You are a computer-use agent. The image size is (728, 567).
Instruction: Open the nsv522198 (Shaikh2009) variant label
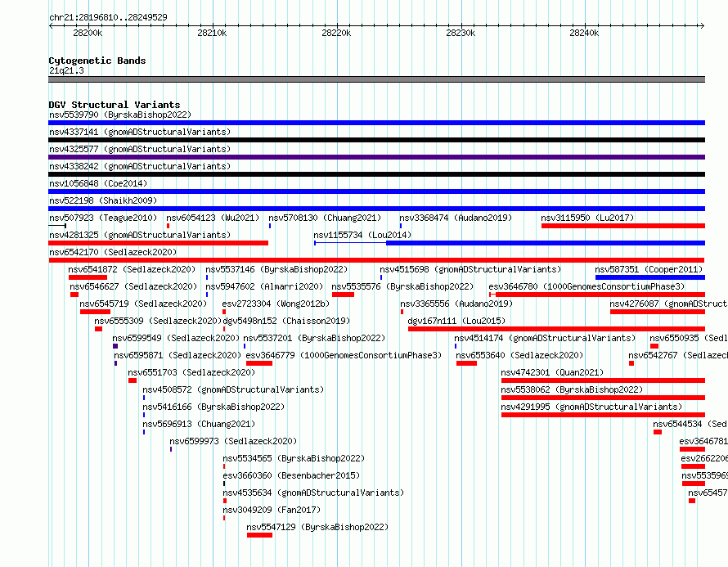pyautogui.click(x=103, y=200)
